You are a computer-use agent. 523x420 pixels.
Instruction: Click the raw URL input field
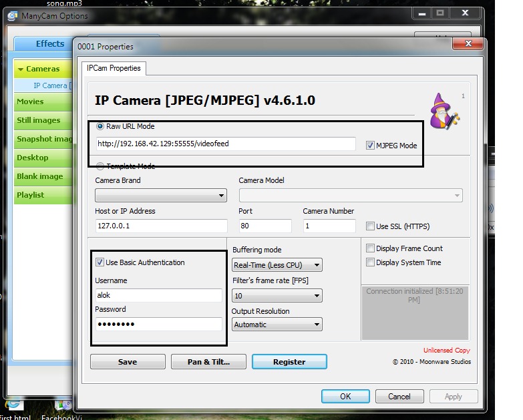[226, 144]
